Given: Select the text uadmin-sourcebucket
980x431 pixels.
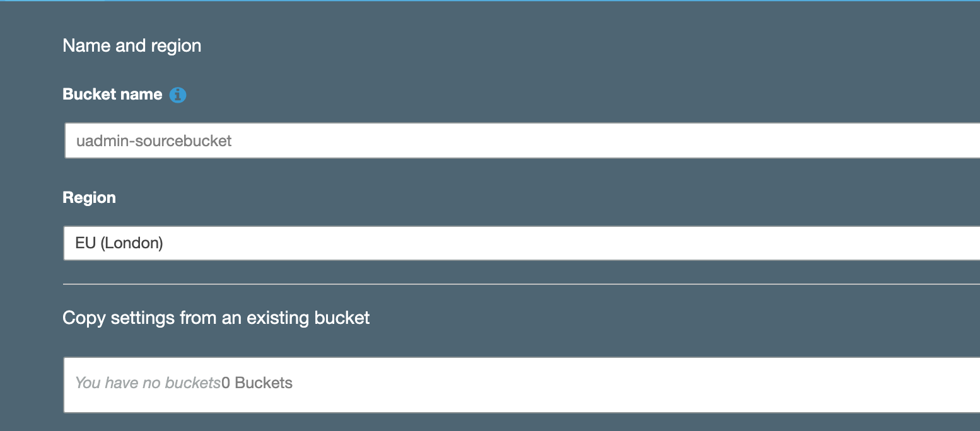Looking at the screenshot, I should pos(153,140).
